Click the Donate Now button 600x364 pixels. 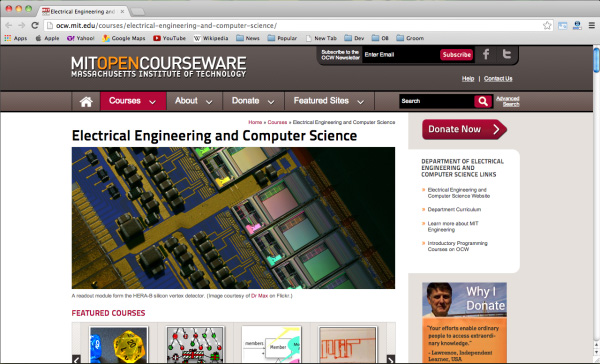tap(464, 129)
